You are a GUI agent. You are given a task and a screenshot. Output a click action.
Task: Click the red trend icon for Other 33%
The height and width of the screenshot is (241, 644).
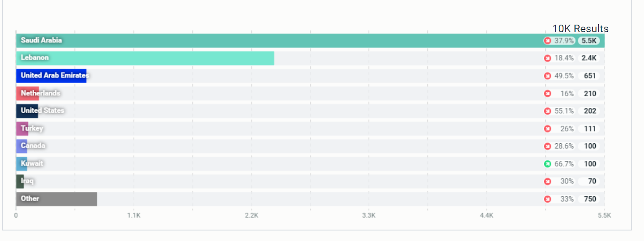point(547,199)
